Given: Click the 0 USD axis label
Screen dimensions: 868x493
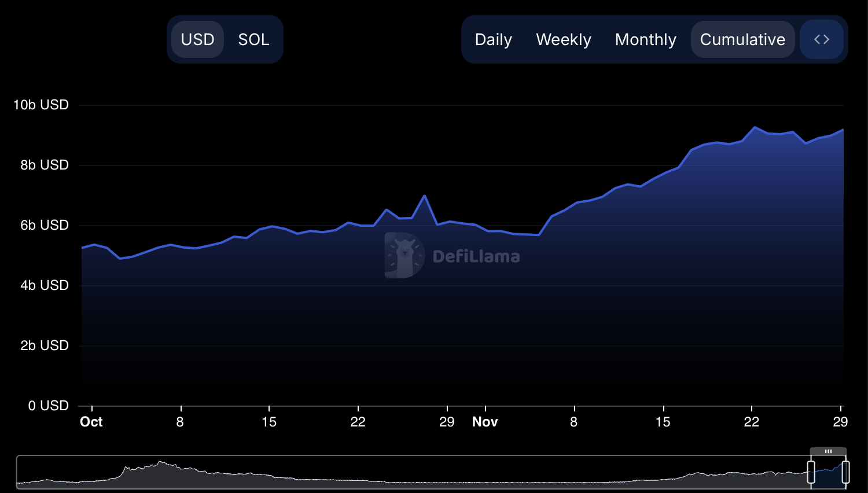Looking at the screenshot, I should 49,406.
